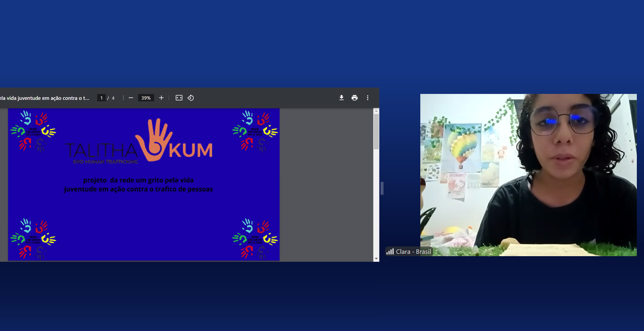Screen dimensions: 644x331
Task: Zoom in the PDF viewer
Action: coord(161,98)
